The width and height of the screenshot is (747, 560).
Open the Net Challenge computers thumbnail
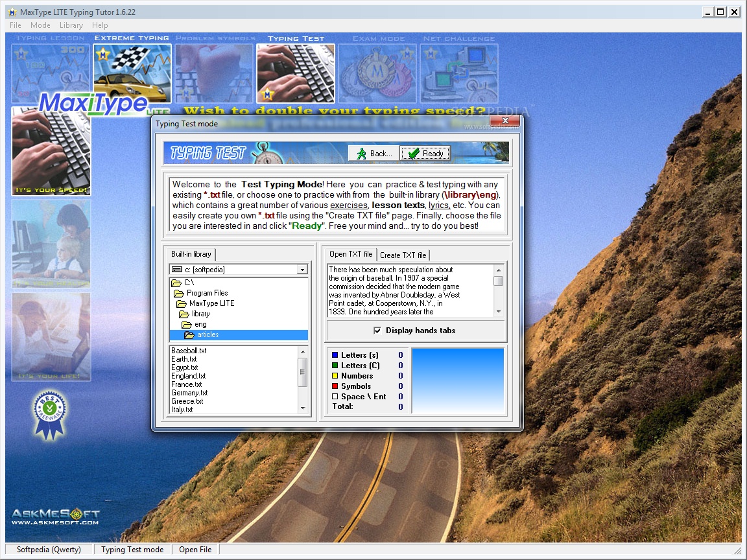[x=459, y=73]
